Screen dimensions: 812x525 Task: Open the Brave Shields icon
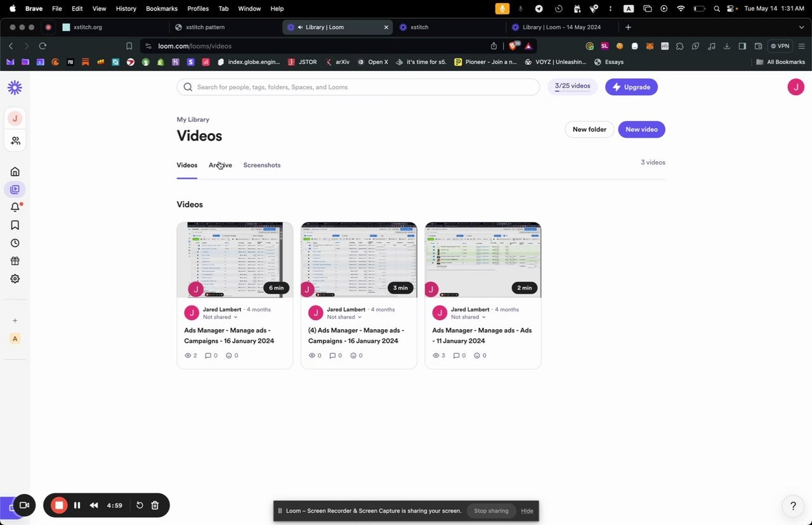click(x=513, y=46)
